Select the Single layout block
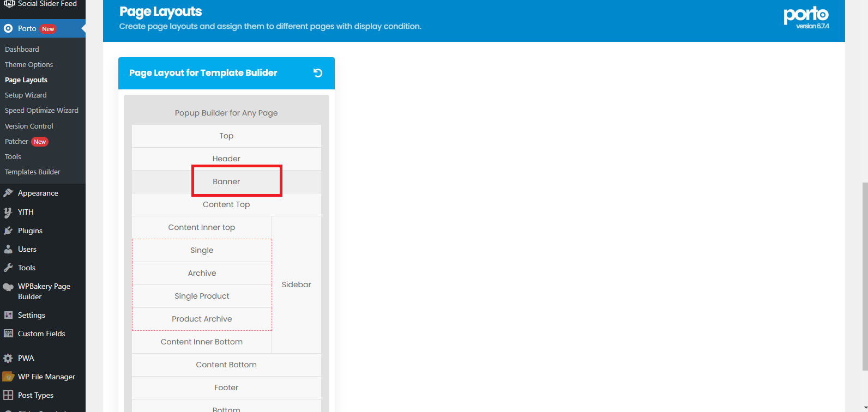The width and height of the screenshot is (868, 412). 202,250
